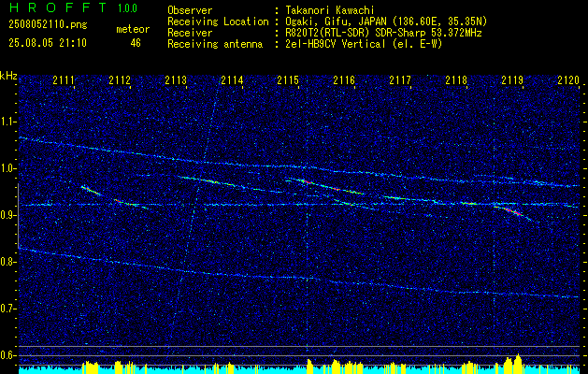Click the 'Receiver' field label
The height and width of the screenshot is (374, 588).
190,33
